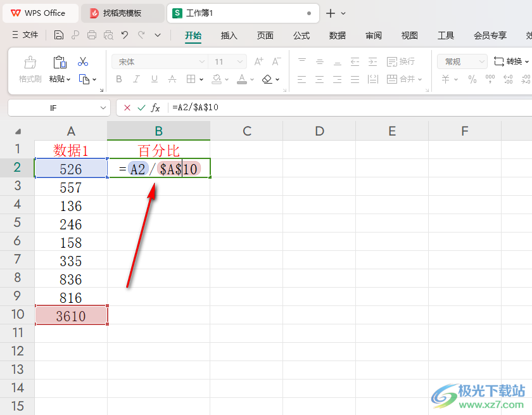Screen dimensions: 532x415
Task: Click the WPS Office home tab
Action: [41, 13]
